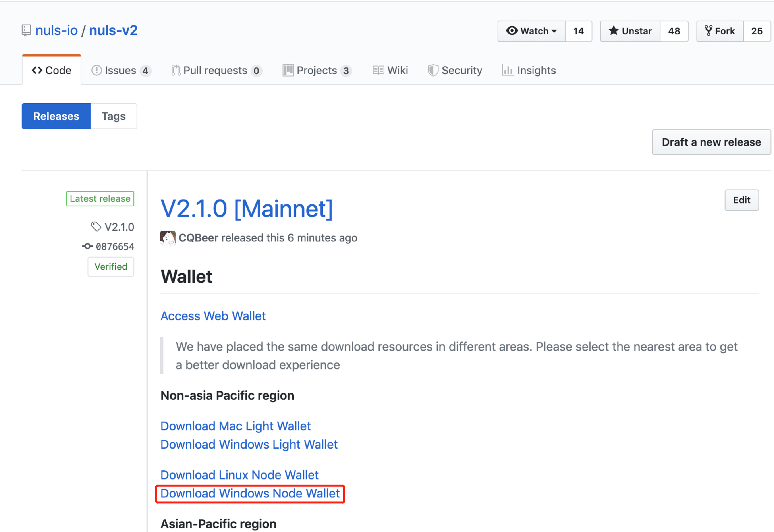Click the Edit button for this release
Image resolution: width=774 pixels, height=532 pixels.
tap(742, 200)
